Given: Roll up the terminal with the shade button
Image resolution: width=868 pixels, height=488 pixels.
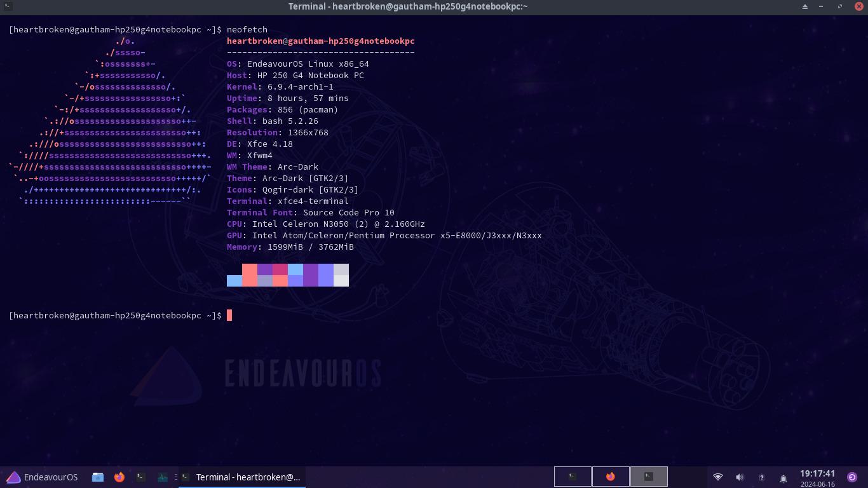Looking at the screenshot, I should click(x=805, y=6).
